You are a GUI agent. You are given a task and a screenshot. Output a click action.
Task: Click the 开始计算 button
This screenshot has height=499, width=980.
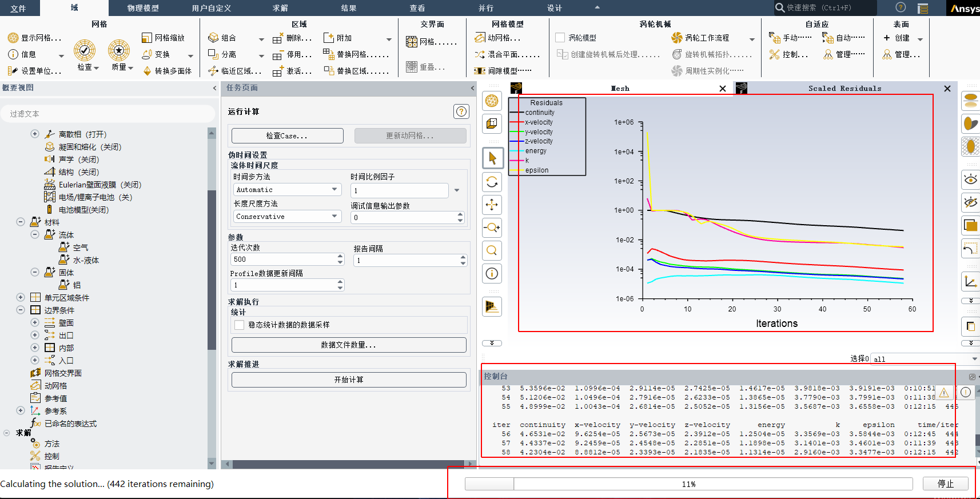pyautogui.click(x=349, y=380)
